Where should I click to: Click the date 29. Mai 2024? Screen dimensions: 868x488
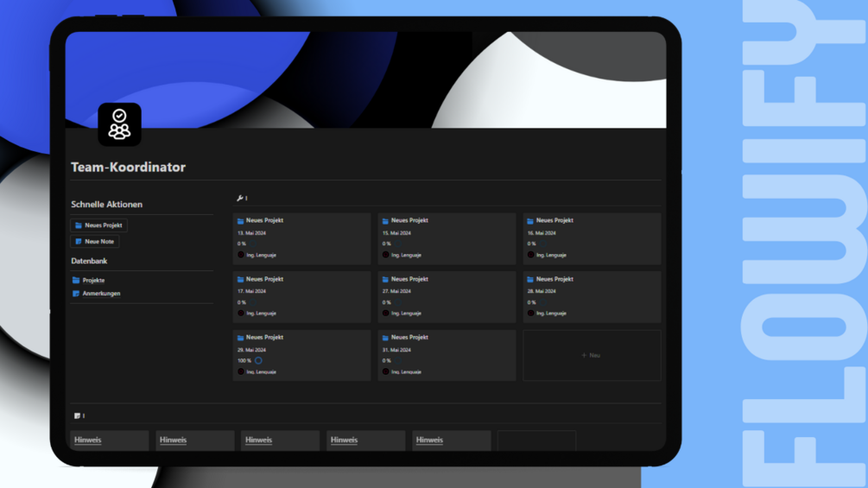(x=252, y=350)
